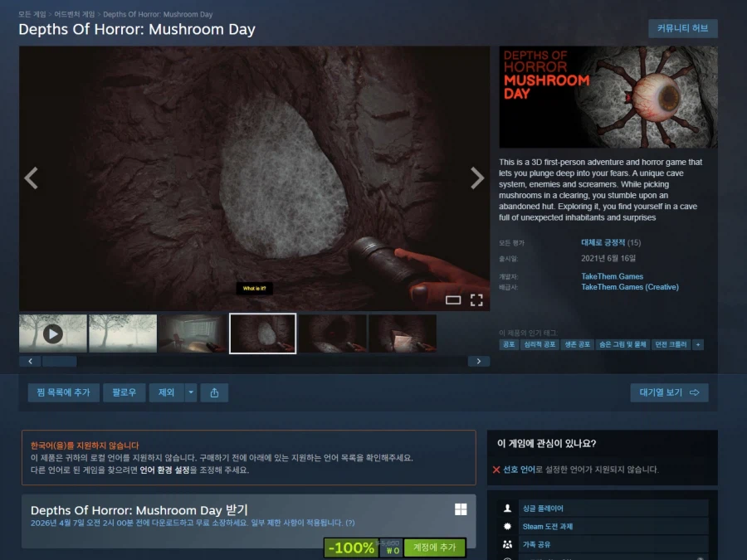Toggle 팔로우 to follow the game
This screenshot has height=560, width=747.
click(124, 392)
